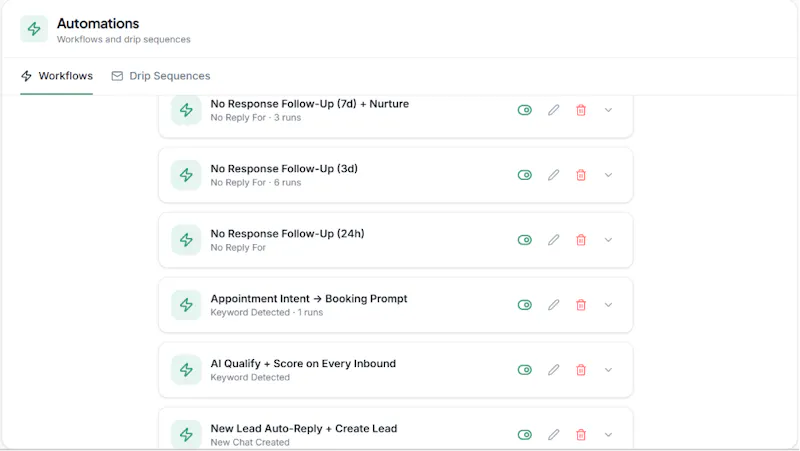Select 'New Lead Auto-Reply + Create Lead' title

click(304, 429)
